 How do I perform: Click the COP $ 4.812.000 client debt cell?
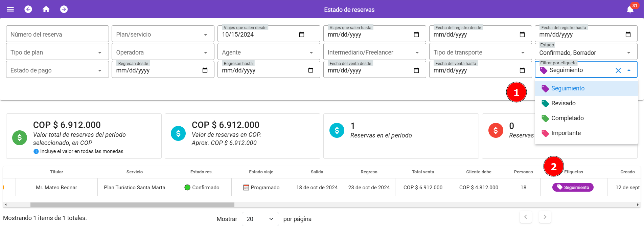click(479, 188)
